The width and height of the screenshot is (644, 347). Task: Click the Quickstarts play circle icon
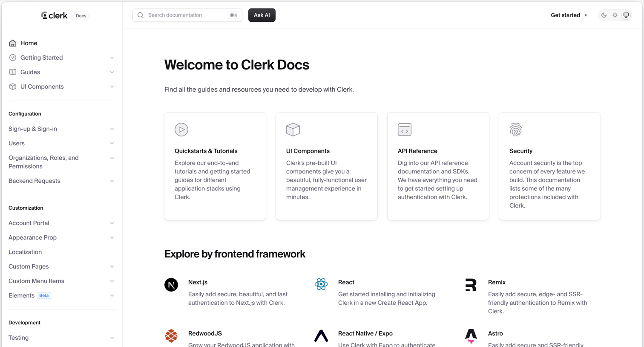[181, 130]
